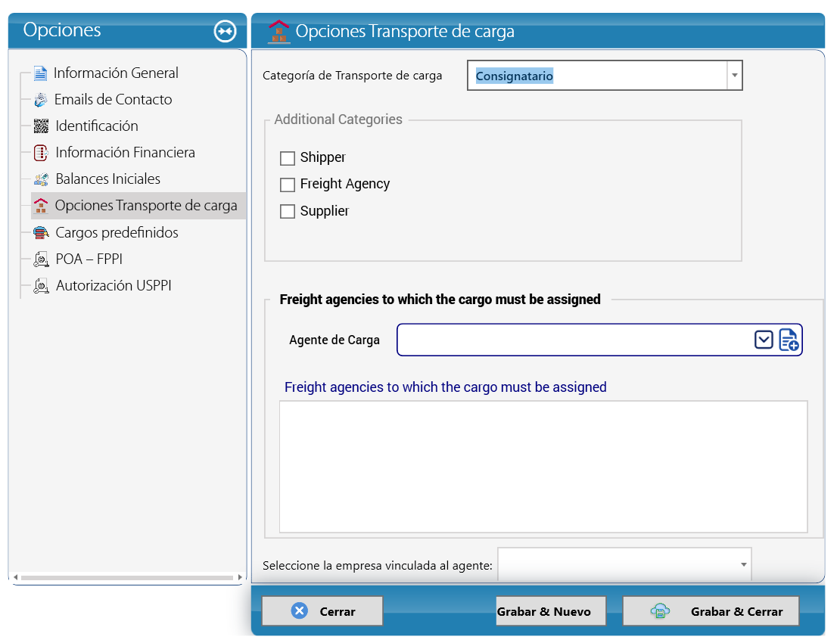This screenshot has height=643, width=840.
Task: Click the Emails de Contacto icon
Action: point(41,100)
